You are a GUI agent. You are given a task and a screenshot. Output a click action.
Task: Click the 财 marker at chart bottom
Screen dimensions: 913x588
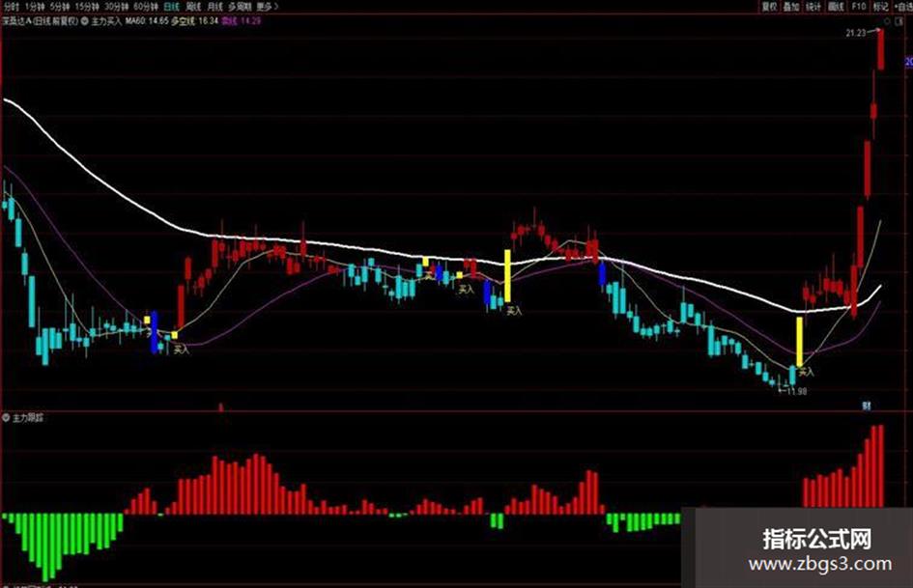coord(867,406)
